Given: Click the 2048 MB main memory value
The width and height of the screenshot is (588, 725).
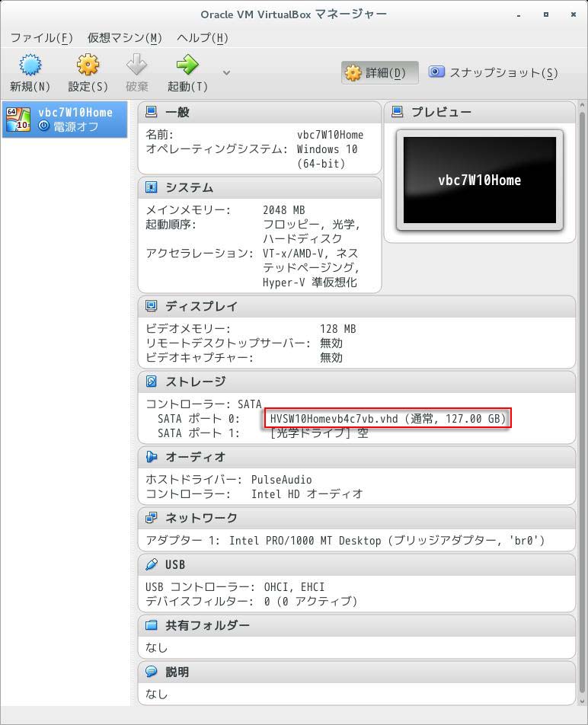Looking at the screenshot, I should [284, 210].
